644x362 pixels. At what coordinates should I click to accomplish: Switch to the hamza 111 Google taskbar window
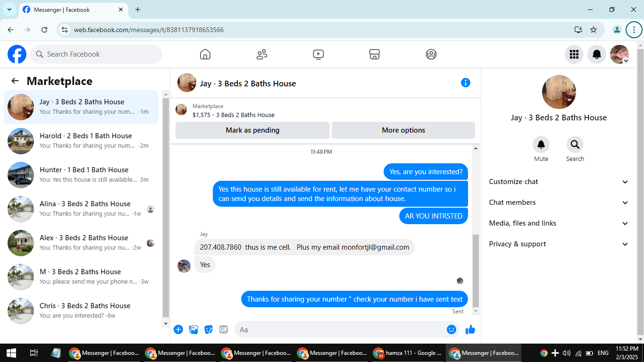coord(408,353)
